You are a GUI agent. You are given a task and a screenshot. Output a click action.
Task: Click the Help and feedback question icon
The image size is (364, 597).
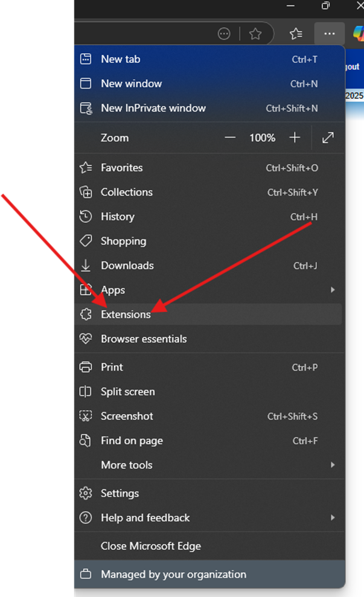(x=86, y=517)
